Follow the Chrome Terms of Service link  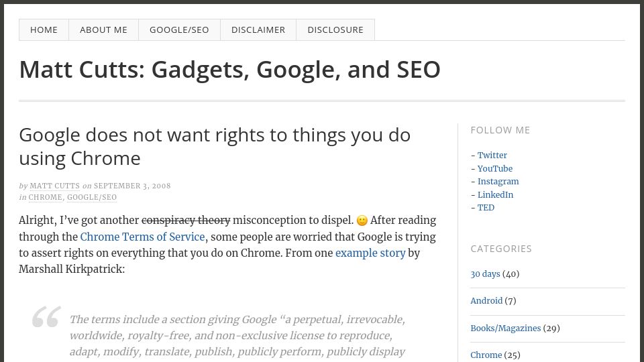[142, 237]
